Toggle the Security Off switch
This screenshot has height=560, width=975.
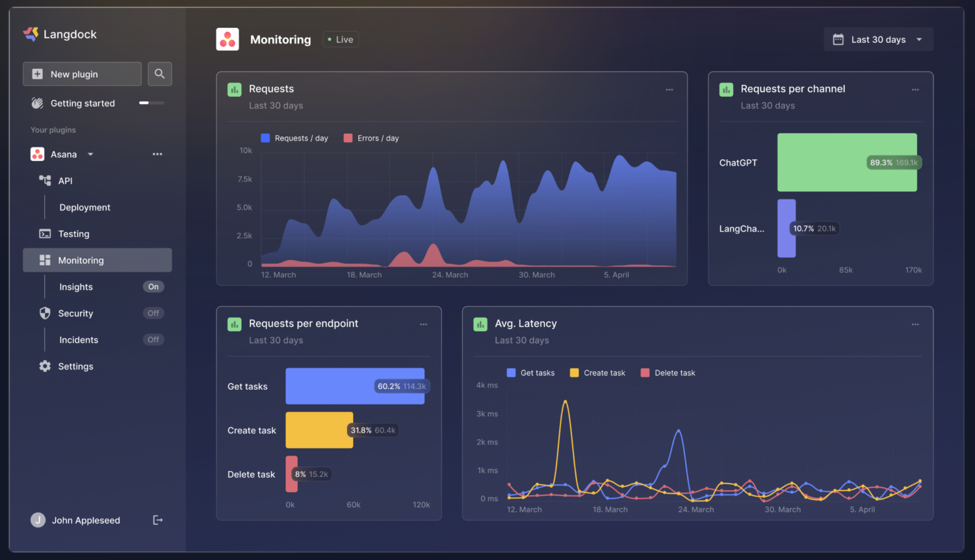153,313
